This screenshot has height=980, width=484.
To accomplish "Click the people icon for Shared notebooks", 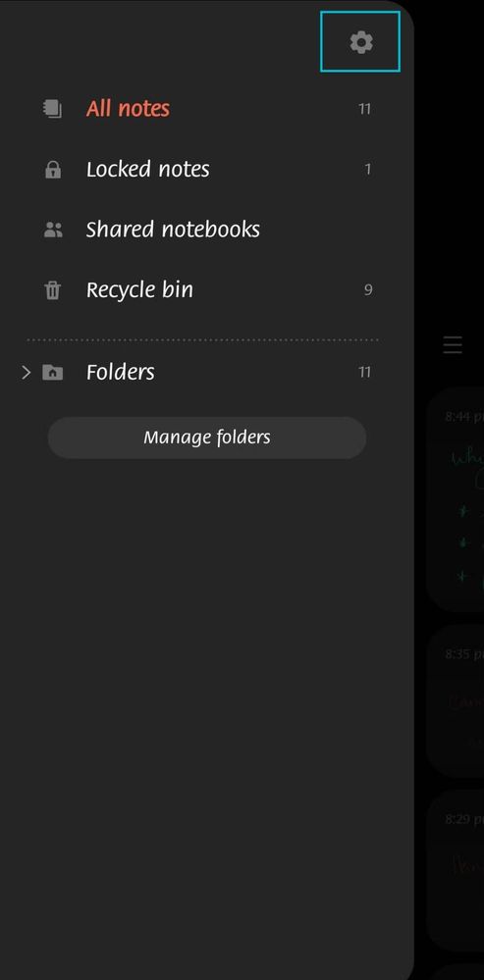I will pyautogui.click(x=53, y=230).
